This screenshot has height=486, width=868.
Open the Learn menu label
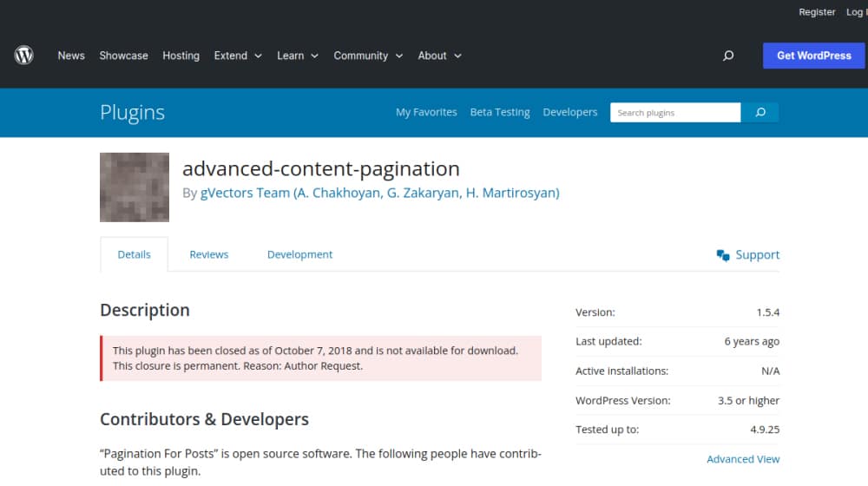coord(291,56)
